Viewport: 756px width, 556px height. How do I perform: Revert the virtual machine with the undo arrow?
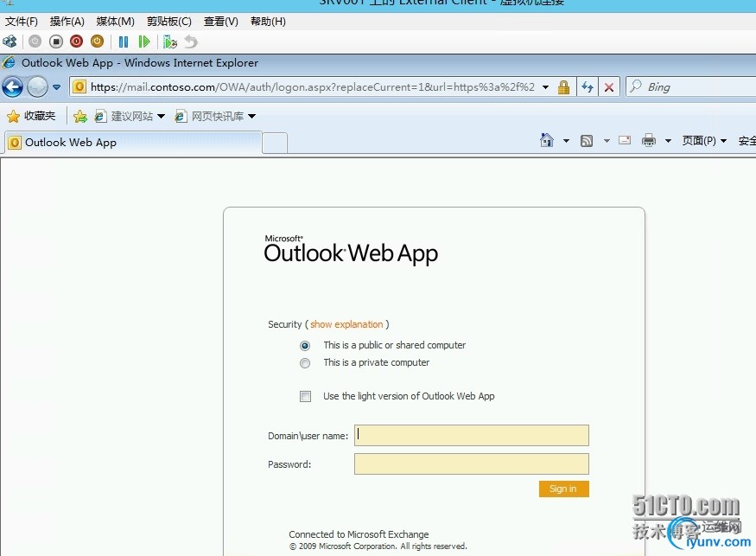[x=191, y=42]
